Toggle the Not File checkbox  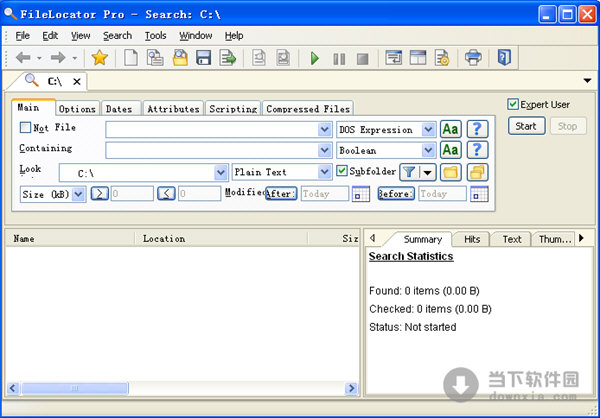point(25,127)
